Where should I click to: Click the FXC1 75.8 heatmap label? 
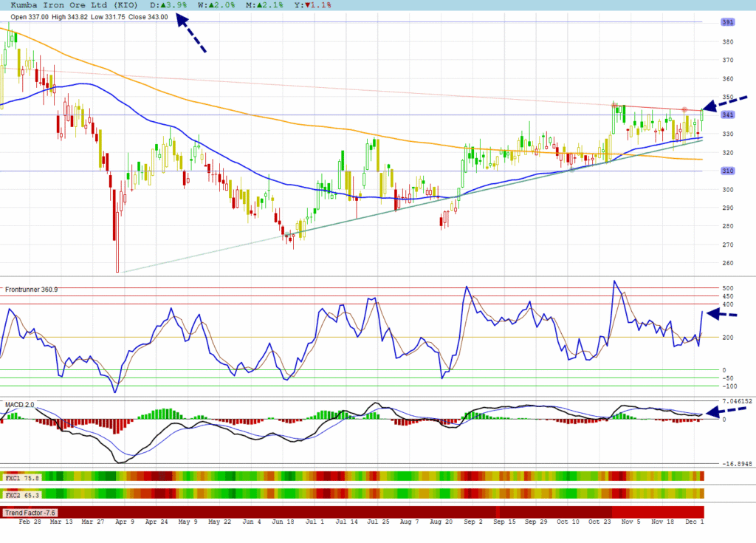[x=21, y=478]
